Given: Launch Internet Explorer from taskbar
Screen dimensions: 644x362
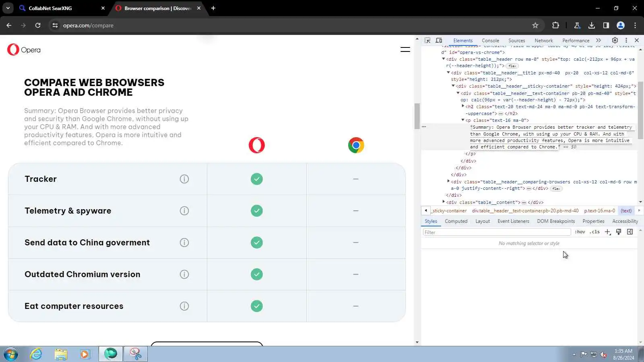Looking at the screenshot, I should click(x=36, y=354).
